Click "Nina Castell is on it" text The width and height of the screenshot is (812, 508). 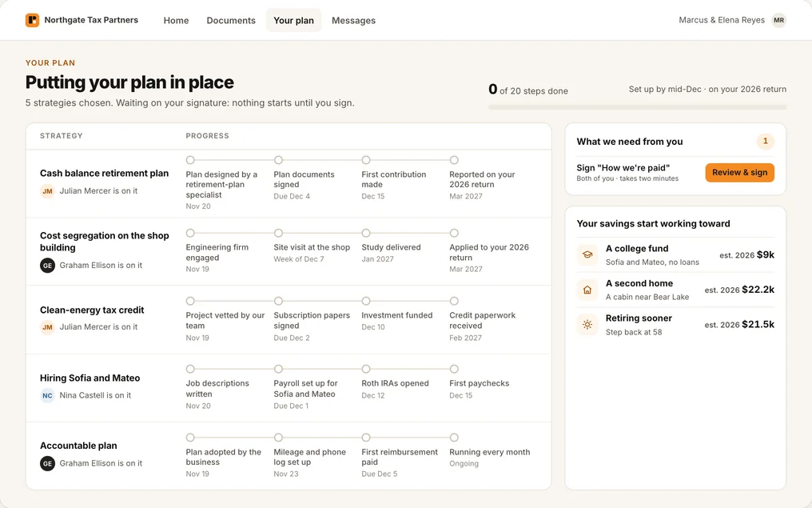coord(95,395)
